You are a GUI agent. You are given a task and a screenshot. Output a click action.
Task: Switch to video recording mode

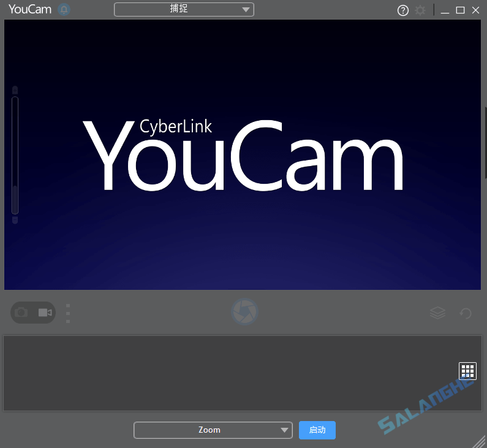45,312
